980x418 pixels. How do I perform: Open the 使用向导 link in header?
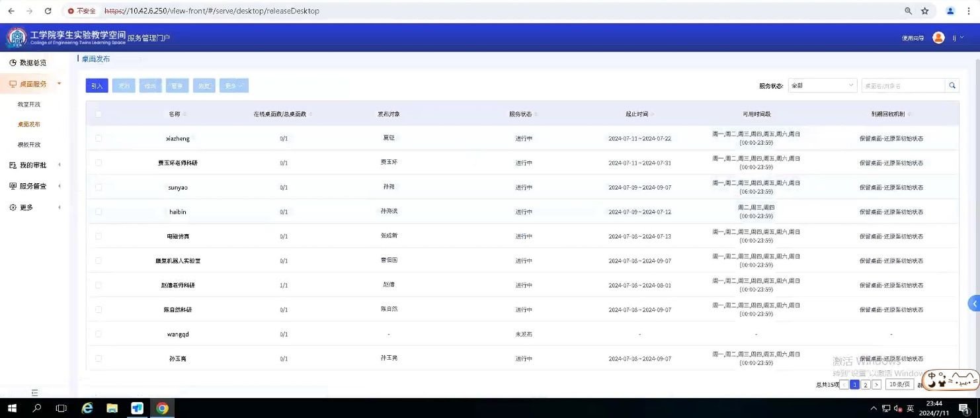pos(913,38)
